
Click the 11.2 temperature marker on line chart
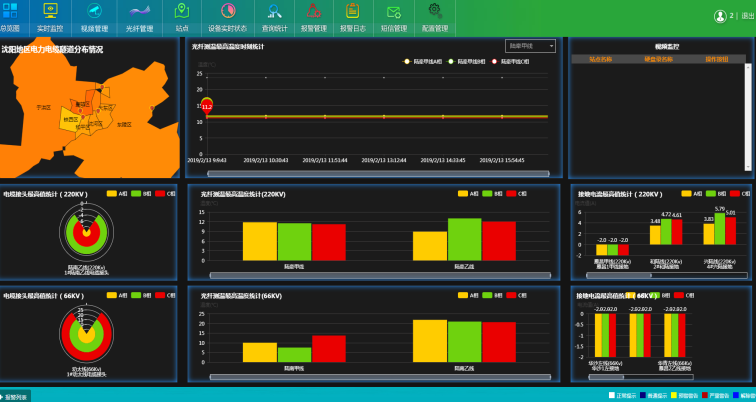(207, 105)
